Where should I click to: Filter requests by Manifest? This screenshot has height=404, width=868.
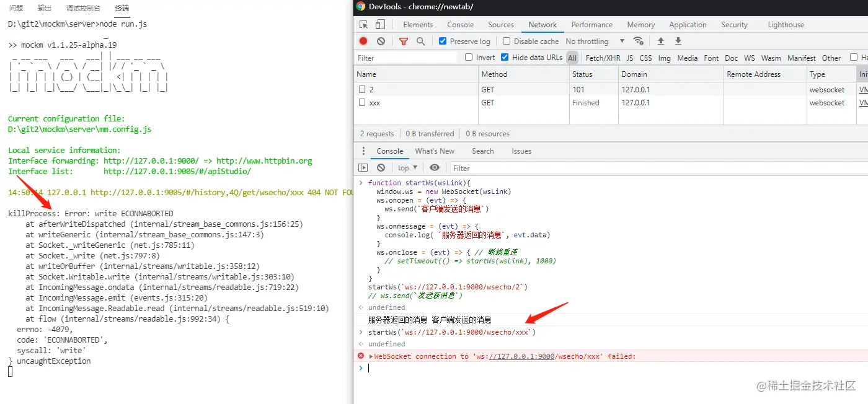pos(802,58)
